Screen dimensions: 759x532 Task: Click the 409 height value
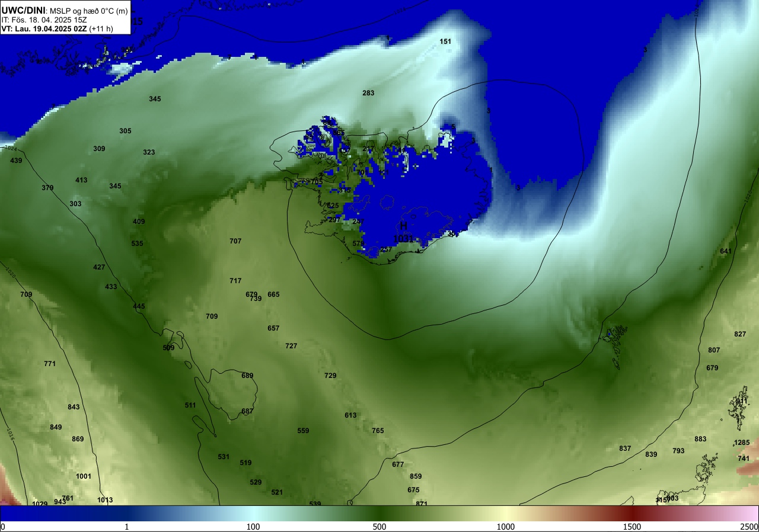pos(139,222)
